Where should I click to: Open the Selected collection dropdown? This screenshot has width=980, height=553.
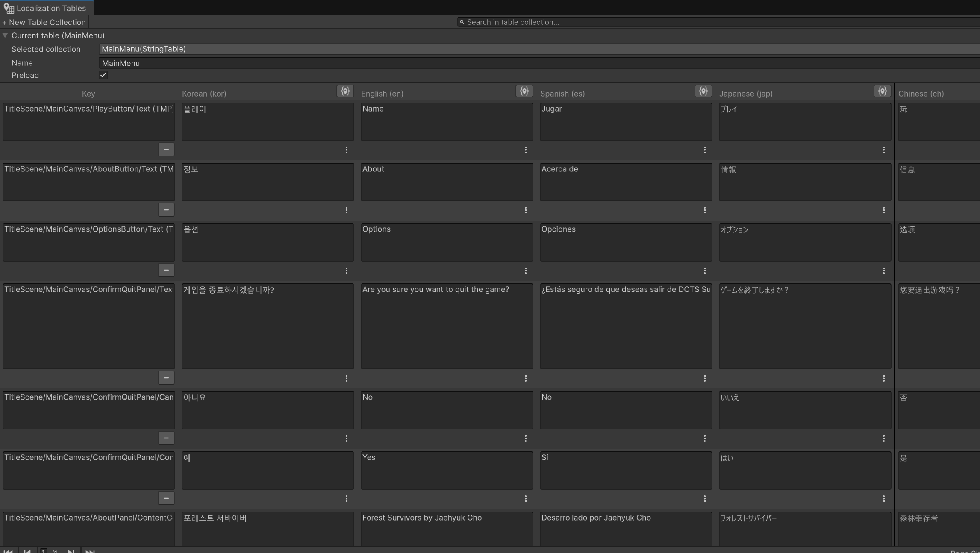tap(539, 49)
